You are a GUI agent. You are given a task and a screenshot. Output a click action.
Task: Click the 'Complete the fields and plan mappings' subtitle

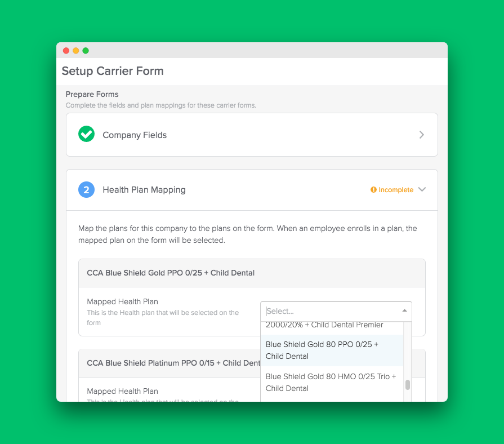point(160,105)
